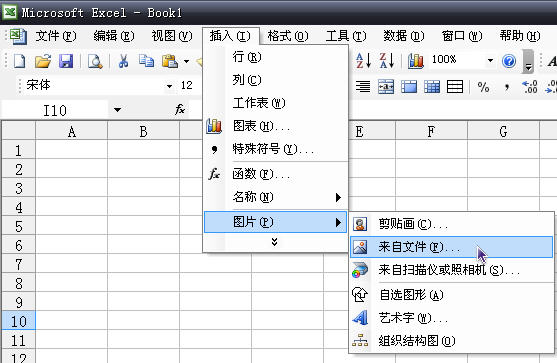Open the font name 宋体 dropdown

pos(169,86)
